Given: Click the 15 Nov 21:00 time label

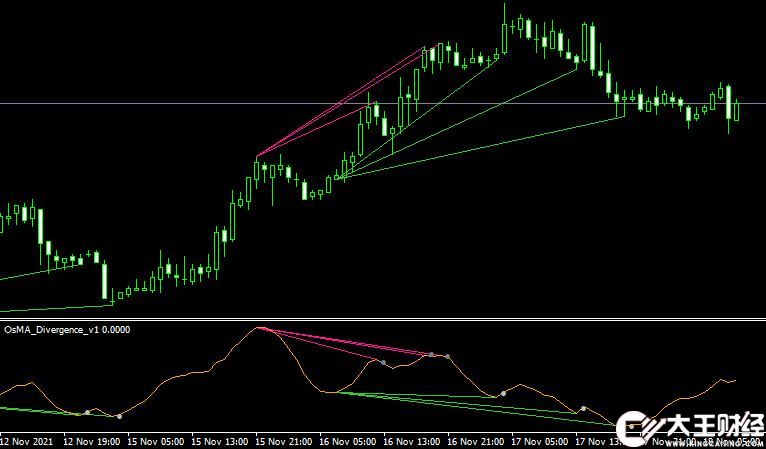Looking at the screenshot, I should pos(284,442).
